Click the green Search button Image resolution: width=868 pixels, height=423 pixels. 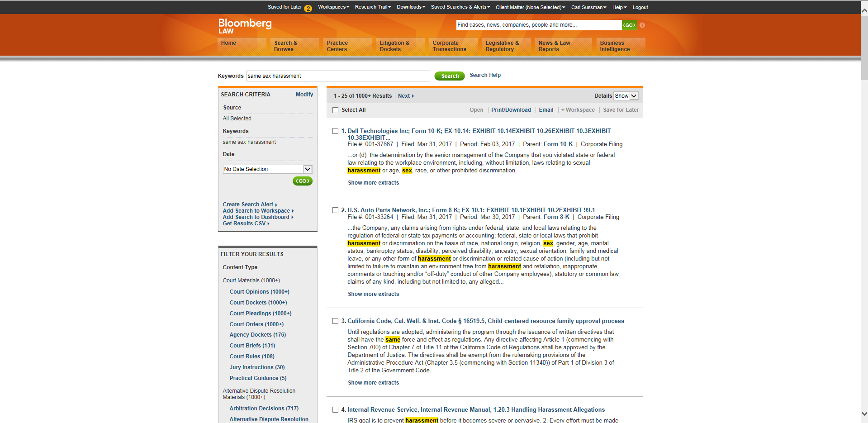(x=449, y=76)
